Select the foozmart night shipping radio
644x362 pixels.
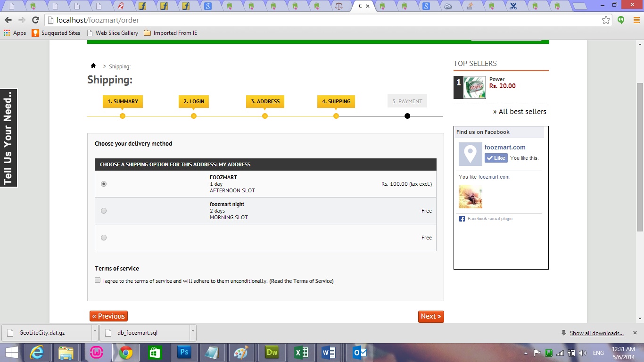(x=104, y=211)
